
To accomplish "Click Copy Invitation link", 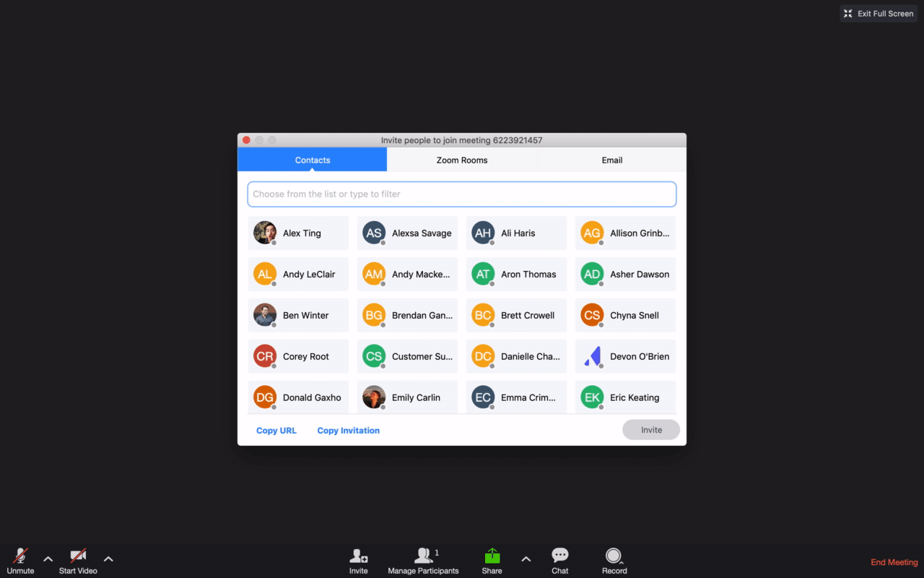I will tap(349, 431).
